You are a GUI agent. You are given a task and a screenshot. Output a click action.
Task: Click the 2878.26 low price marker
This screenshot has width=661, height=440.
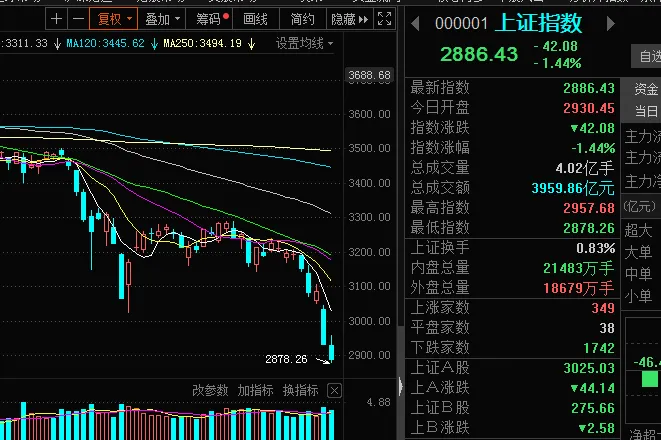point(286,359)
